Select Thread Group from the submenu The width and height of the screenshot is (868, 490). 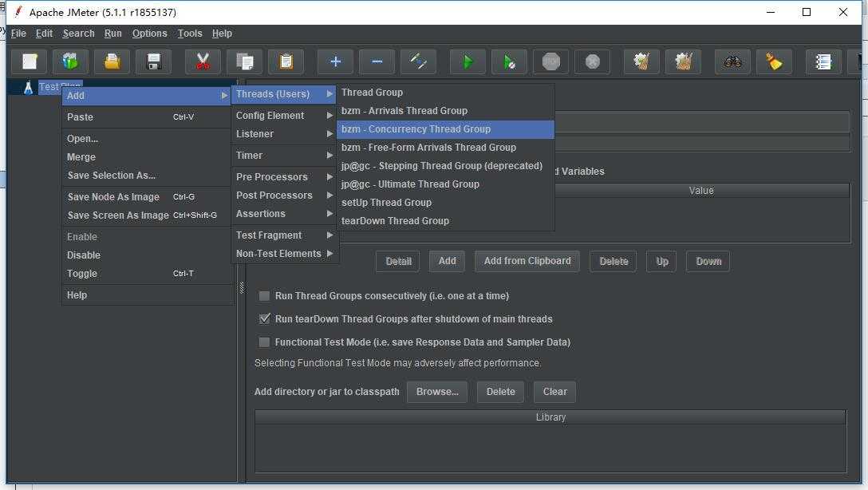[x=446, y=93]
